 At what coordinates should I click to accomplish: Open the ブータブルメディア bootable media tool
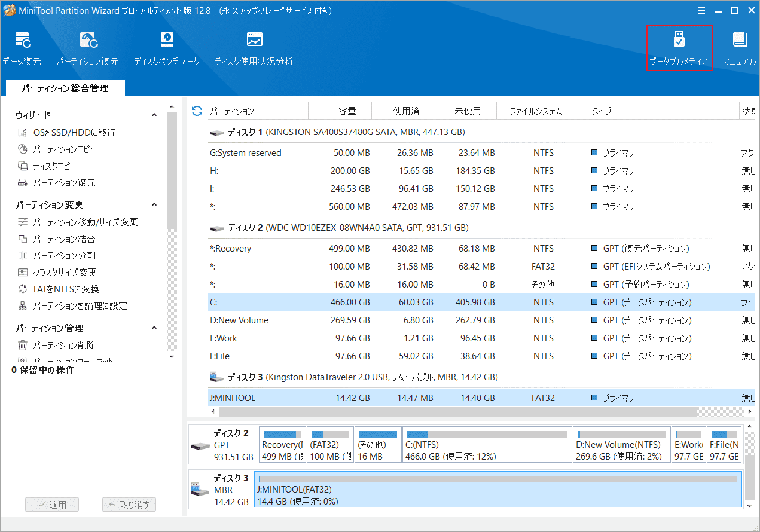679,48
